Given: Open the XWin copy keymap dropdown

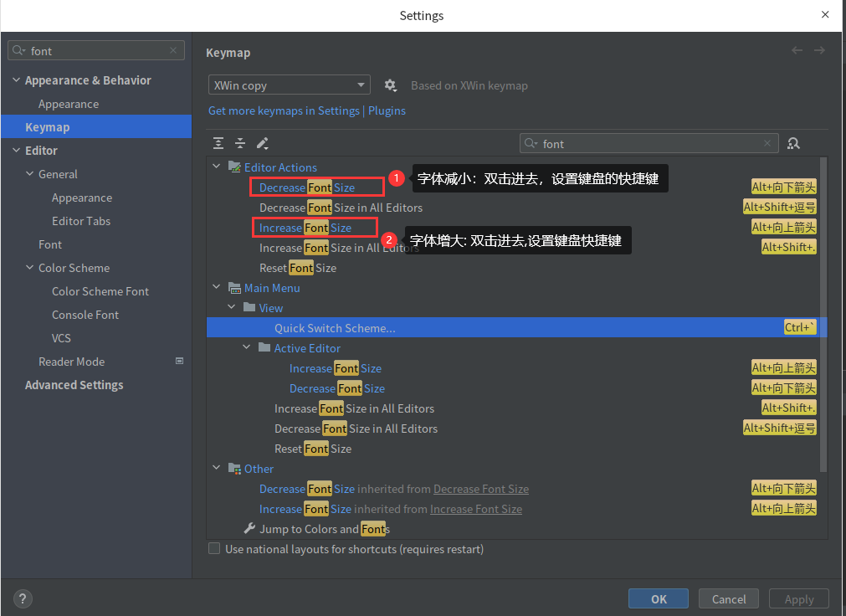Looking at the screenshot, I should 290,85.
